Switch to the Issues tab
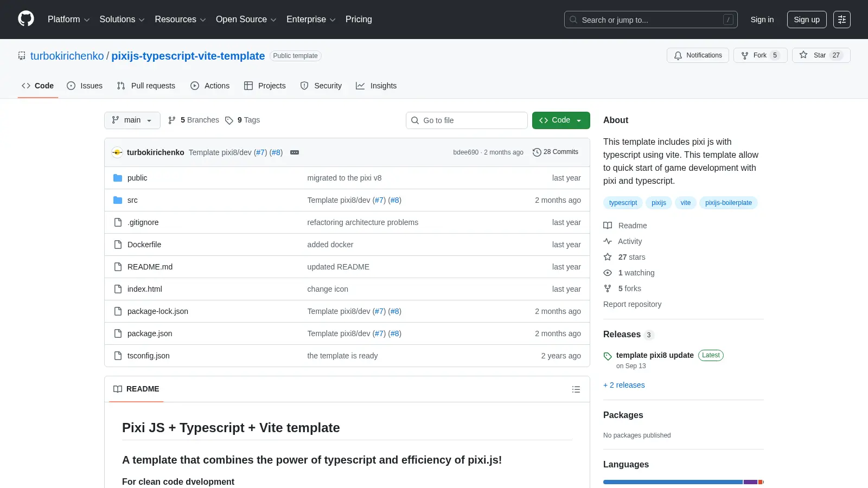This screenshot has height=488, width=868. click(85, 86)
